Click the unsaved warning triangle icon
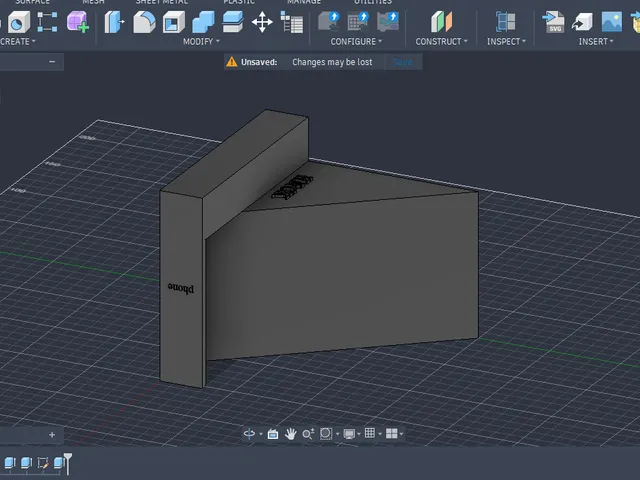 (x=231, y=62)
